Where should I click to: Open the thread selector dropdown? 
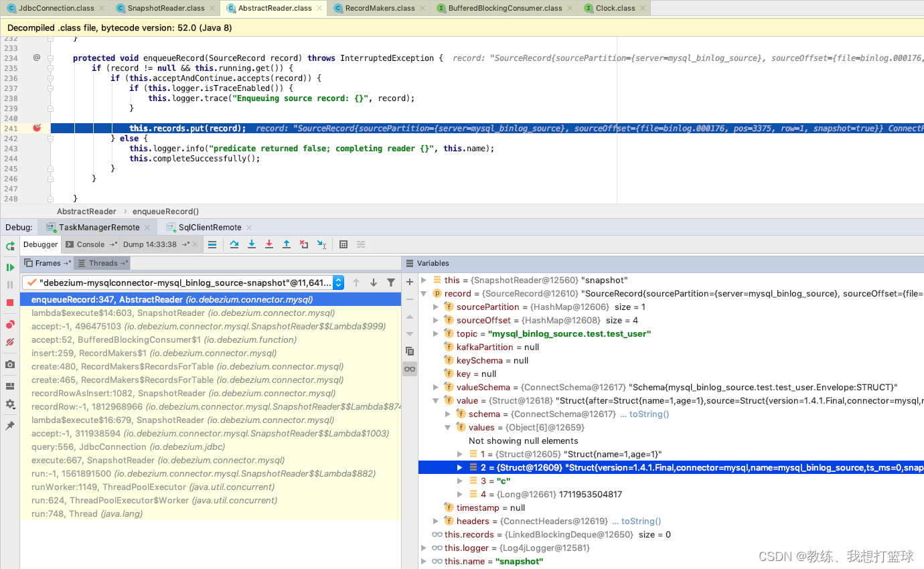339,282
